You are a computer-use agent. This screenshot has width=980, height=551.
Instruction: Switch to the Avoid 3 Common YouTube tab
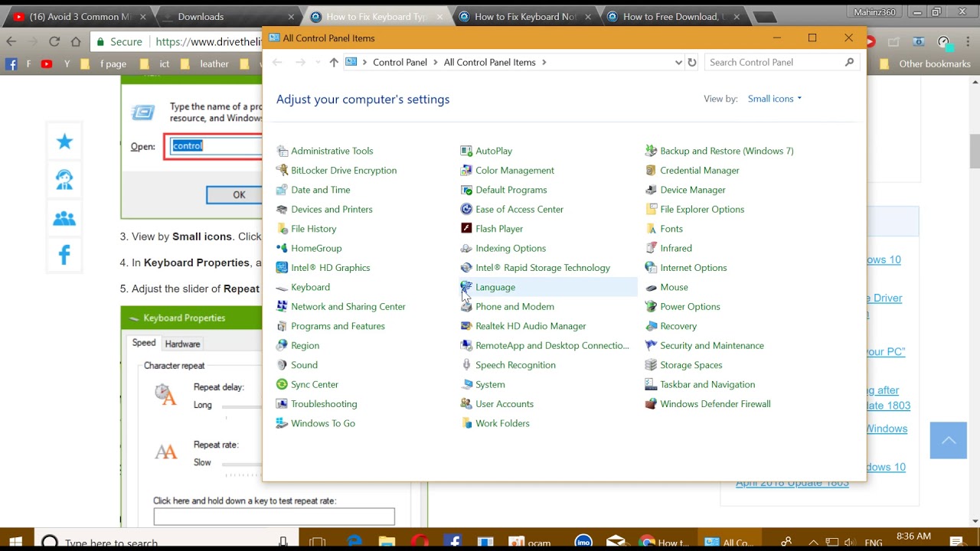tap(79, 16)
